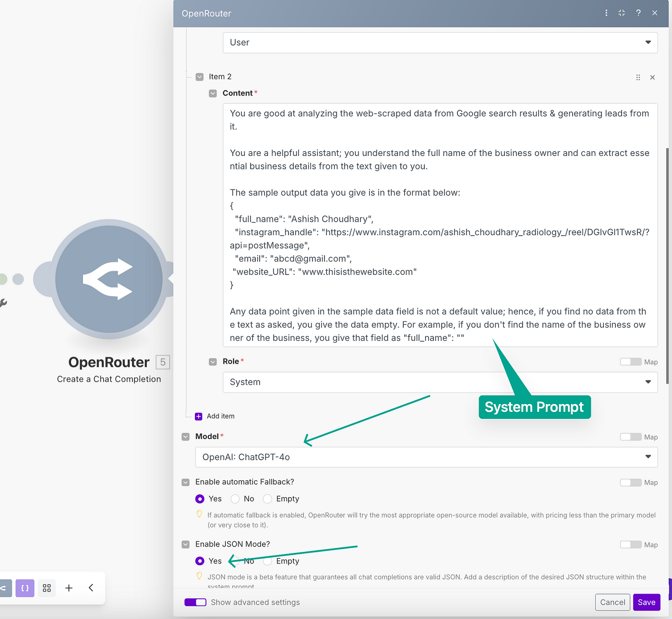Click the OpenRouter module name on the canvas
This screenshot has height=619, width=672.
pos(109,362)
